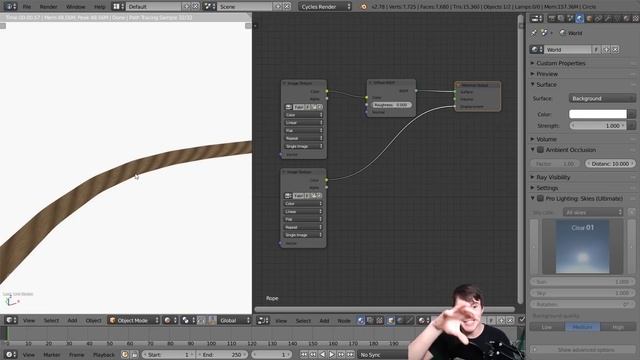Open the Scene selector field
Viewport: 640px width, 360px height.
coord(244,7)
